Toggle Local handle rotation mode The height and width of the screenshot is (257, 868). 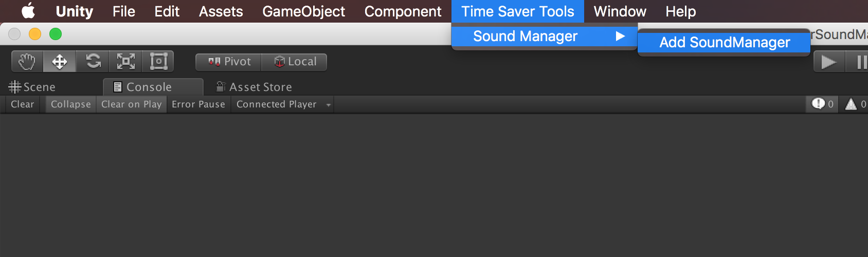click(295, 62)
